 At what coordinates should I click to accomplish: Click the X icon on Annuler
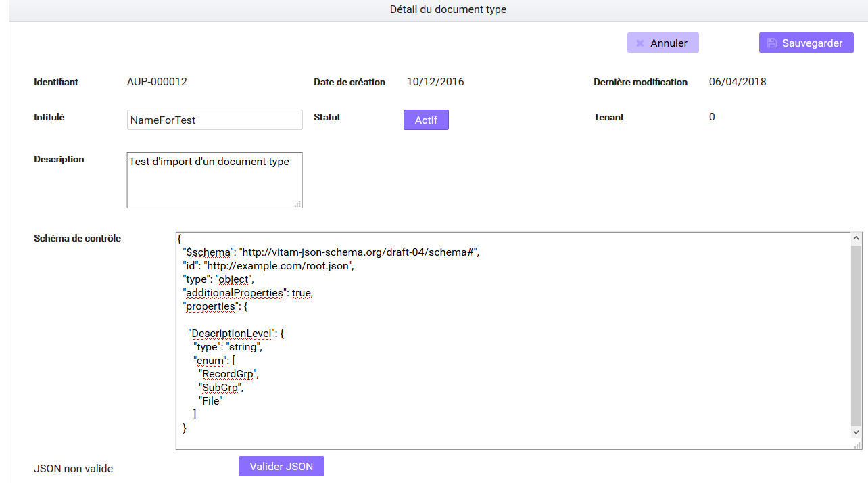point(640,43)
